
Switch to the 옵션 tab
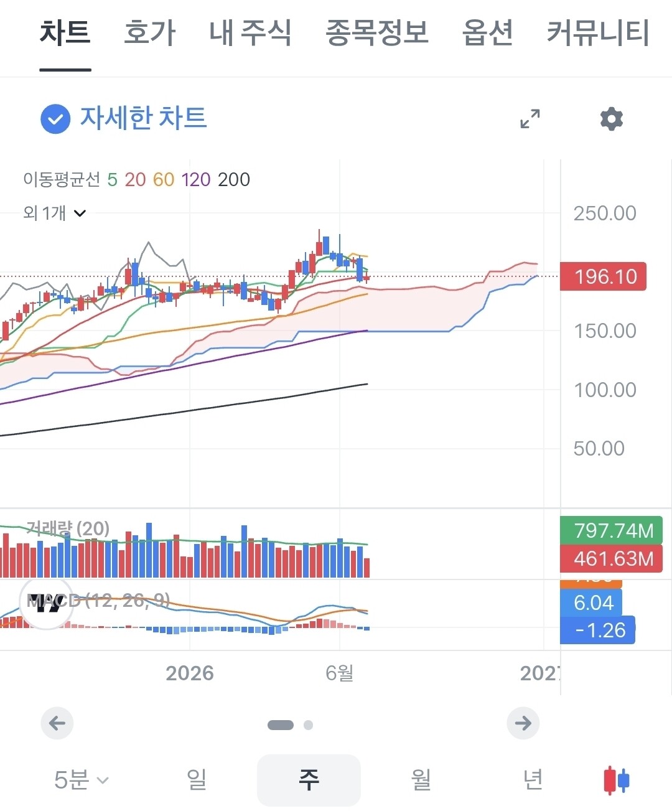tap(488, 32)
